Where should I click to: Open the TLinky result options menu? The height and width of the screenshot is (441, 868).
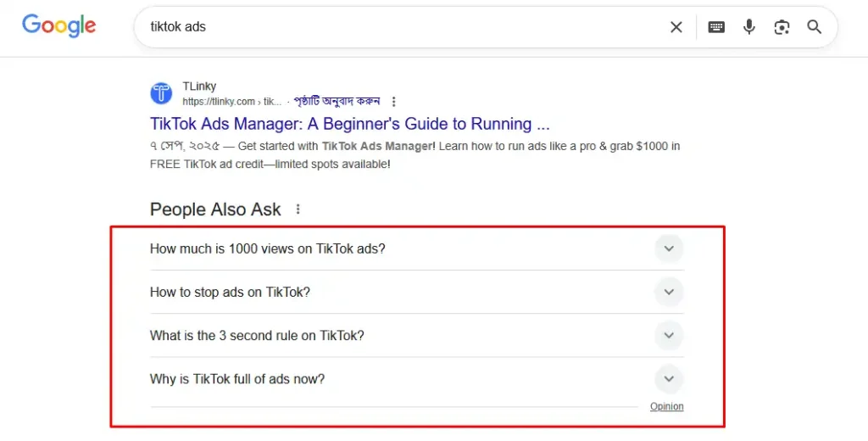click(393, 102)
